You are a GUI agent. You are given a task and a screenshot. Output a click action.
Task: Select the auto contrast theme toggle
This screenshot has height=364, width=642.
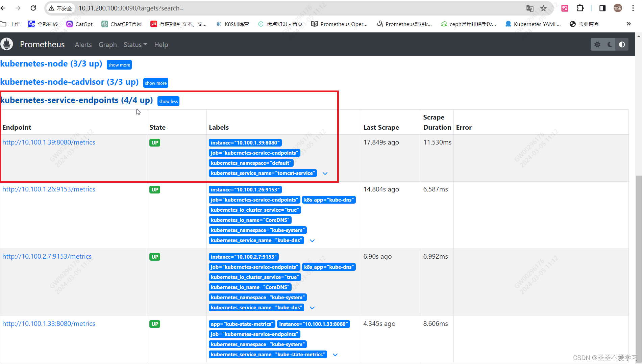coord(622,45)
